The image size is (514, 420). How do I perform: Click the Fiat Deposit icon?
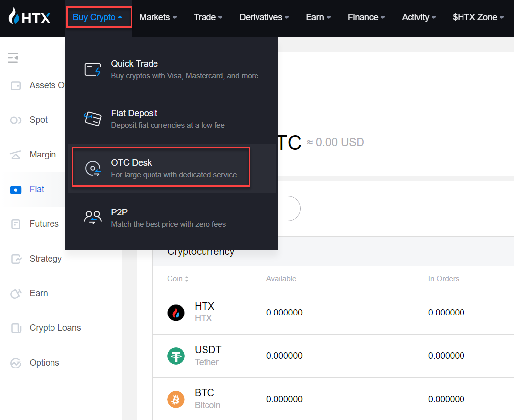point(93,119)
